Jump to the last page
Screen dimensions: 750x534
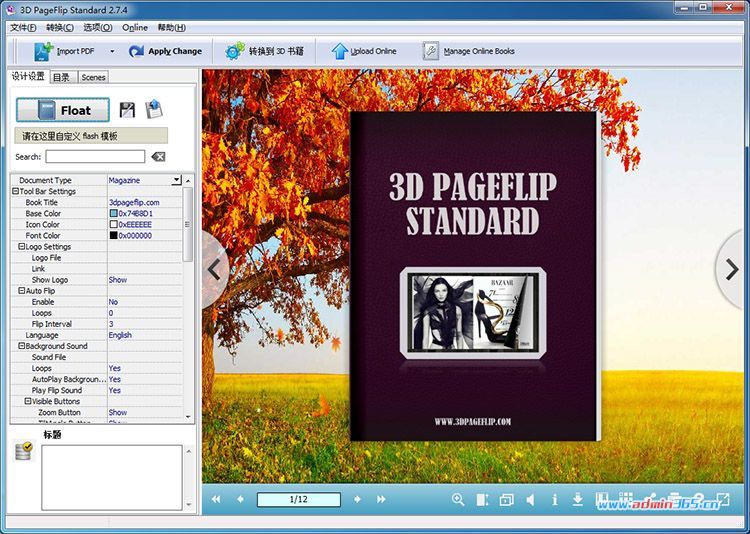point(381,499)
